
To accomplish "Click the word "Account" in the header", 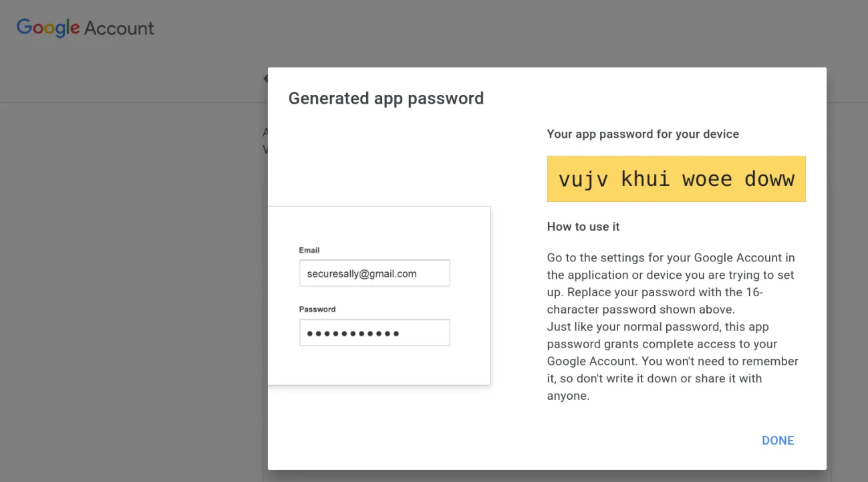I will [x=119, y=28].
